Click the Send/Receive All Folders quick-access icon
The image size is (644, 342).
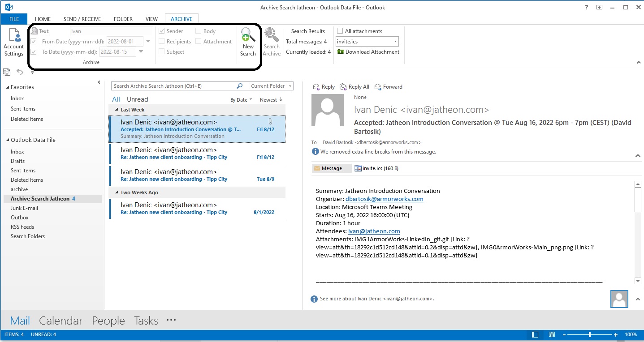tap(7, 72)
